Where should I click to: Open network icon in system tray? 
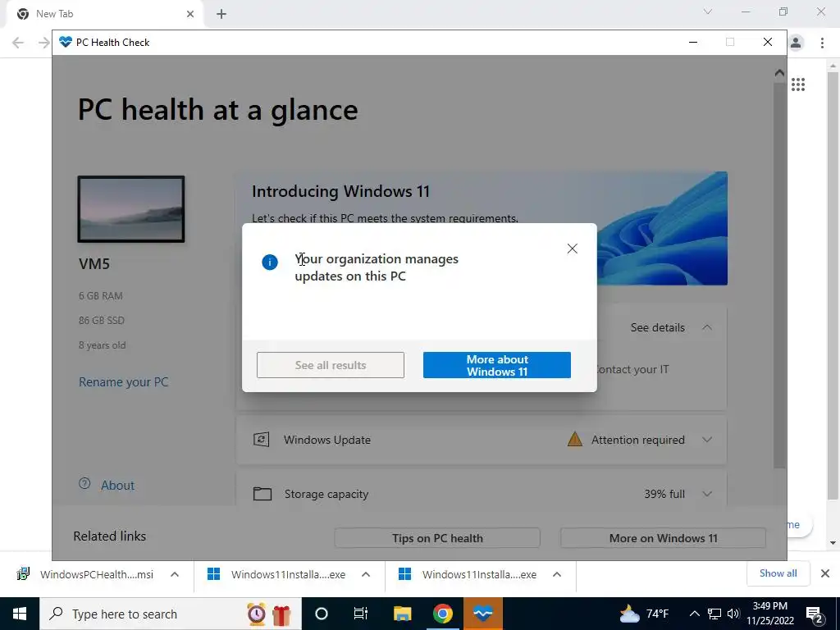click(x=714, y=614)
